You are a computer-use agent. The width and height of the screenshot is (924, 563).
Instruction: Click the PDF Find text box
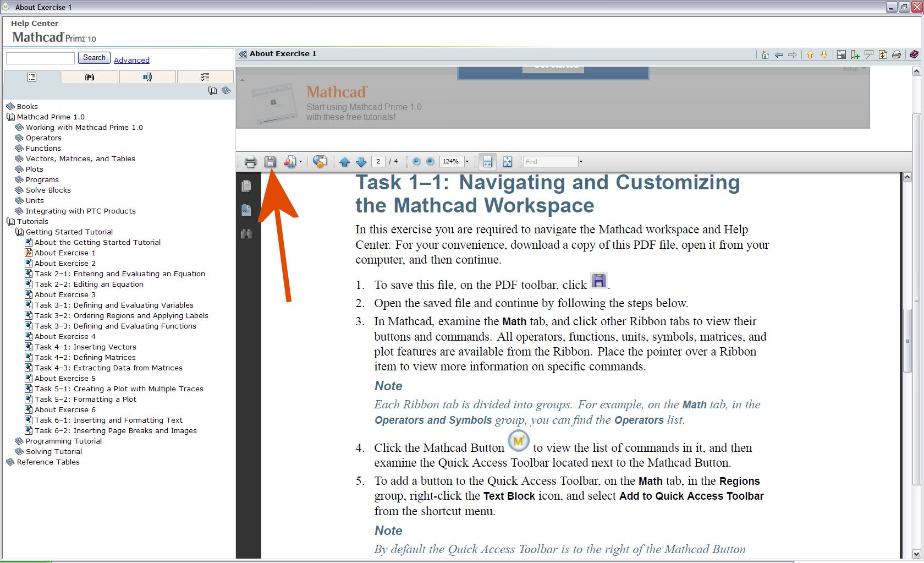[x=551, y=161]
